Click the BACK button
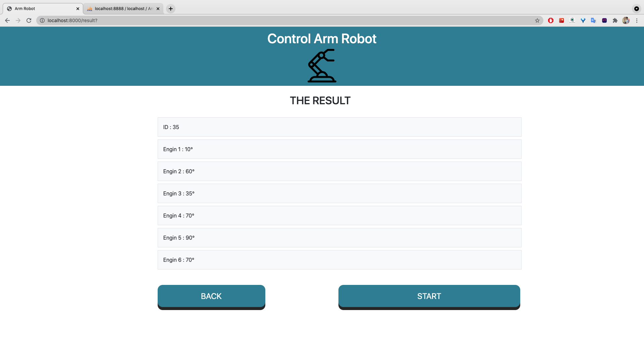The width and height of the screenshot is (644, 362). click(x=211, y=296)
